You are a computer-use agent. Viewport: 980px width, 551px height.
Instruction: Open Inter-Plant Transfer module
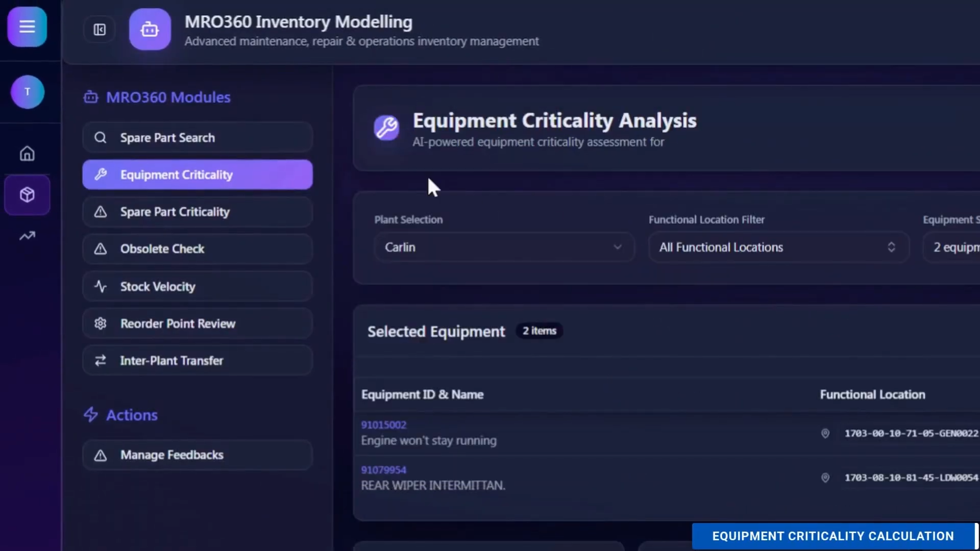click(198, 361)
